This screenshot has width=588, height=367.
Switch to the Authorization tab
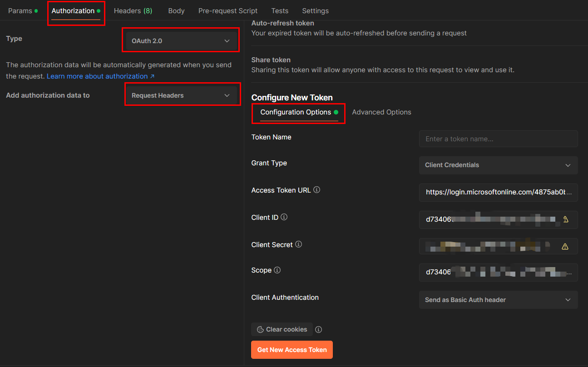[76, 10]
